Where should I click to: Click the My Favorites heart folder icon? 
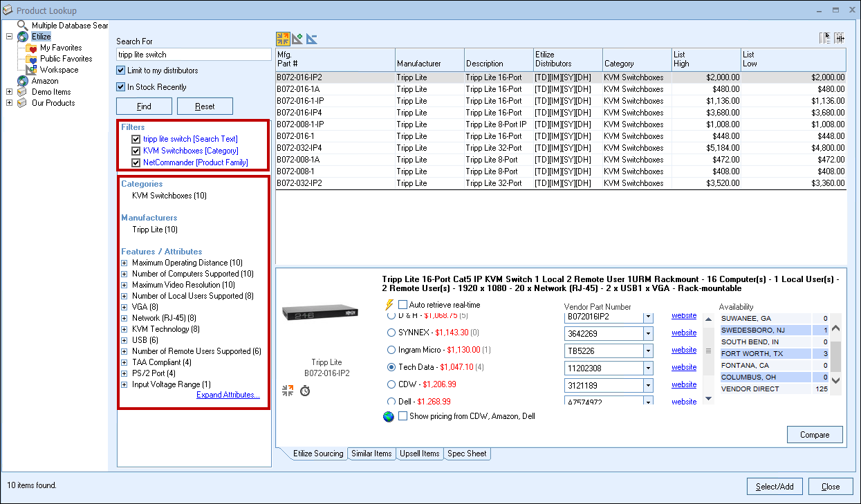(x=32, y=48)
